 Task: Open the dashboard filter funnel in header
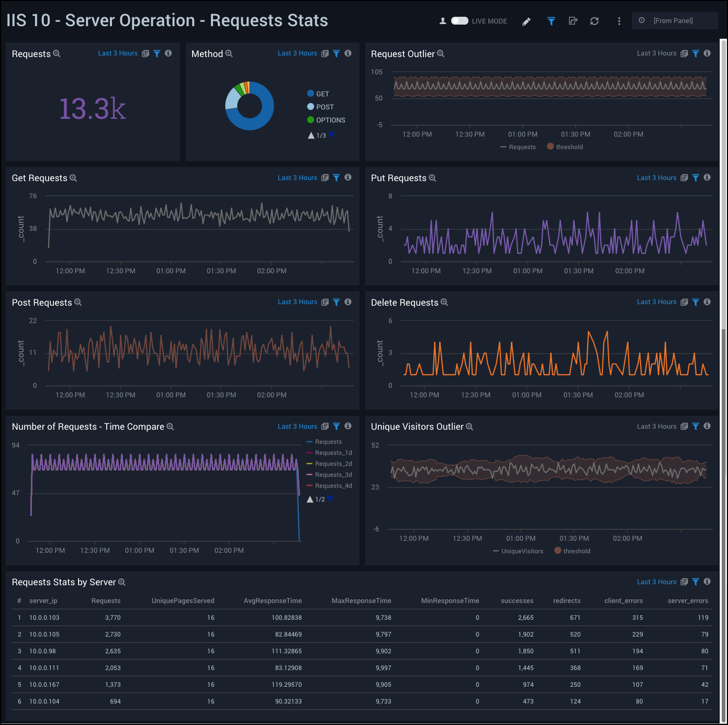tap(551, 21)
